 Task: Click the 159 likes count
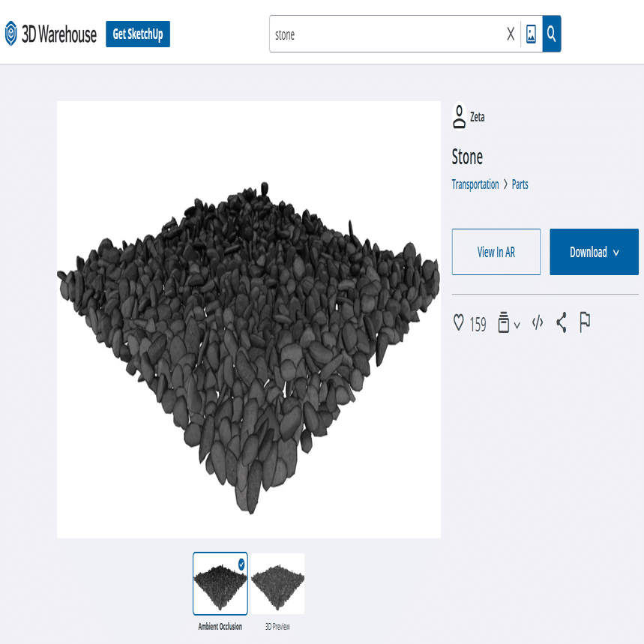(x=478, y=325)
